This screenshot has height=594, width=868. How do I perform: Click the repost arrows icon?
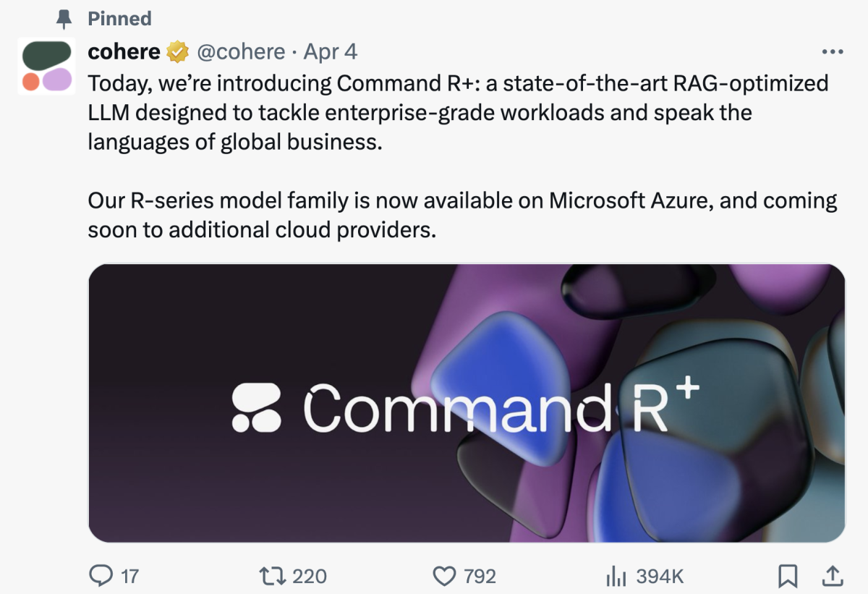(x=273, y=576)
